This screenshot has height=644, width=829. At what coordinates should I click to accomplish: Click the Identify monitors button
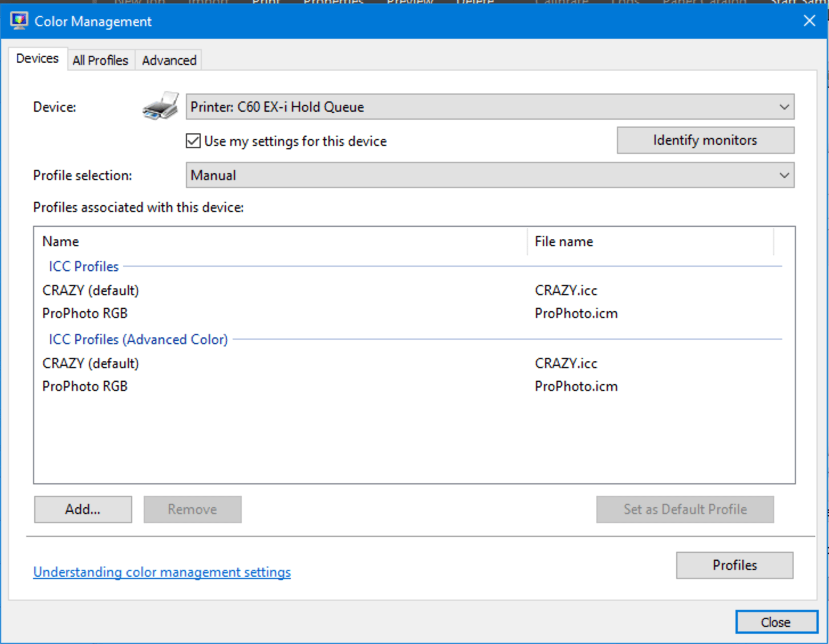pos(704,140)
